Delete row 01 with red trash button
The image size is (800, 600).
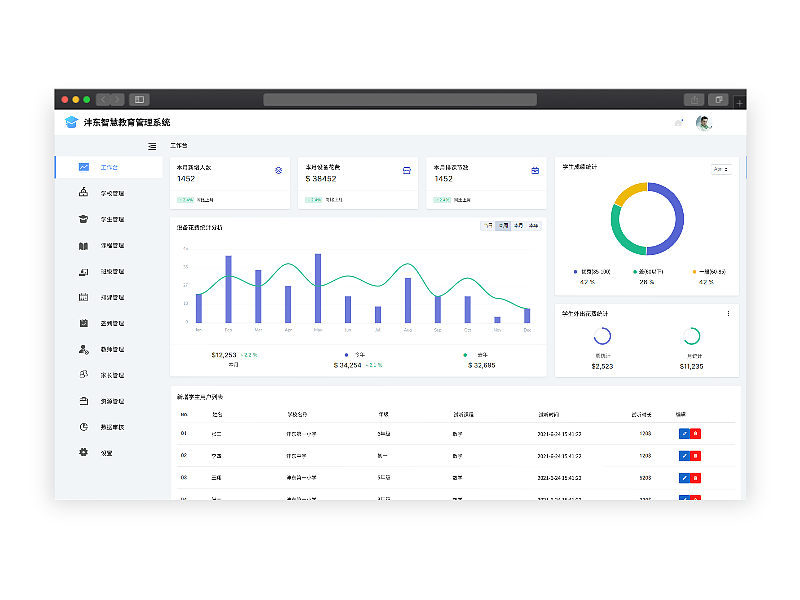(695, 434)
